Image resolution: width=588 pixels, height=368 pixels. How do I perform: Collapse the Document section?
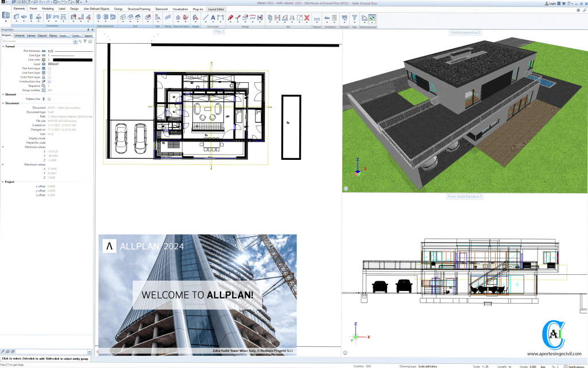tap(4, 102)
